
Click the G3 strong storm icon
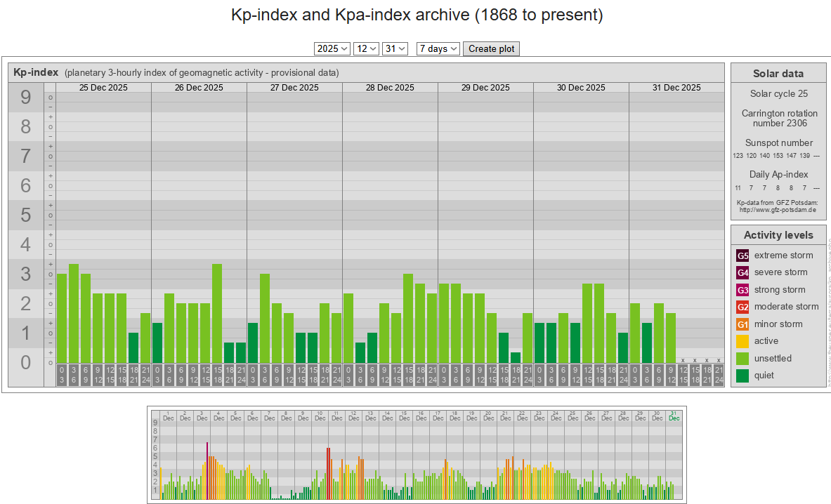[742, 290]
